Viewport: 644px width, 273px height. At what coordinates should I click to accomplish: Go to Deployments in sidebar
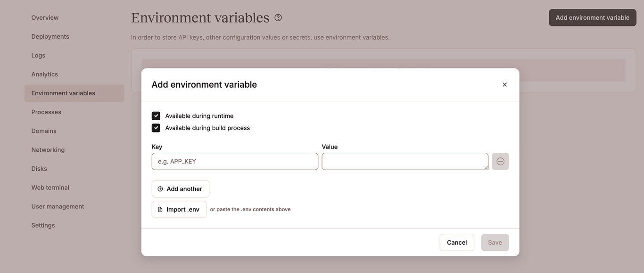tap(50, 37)
